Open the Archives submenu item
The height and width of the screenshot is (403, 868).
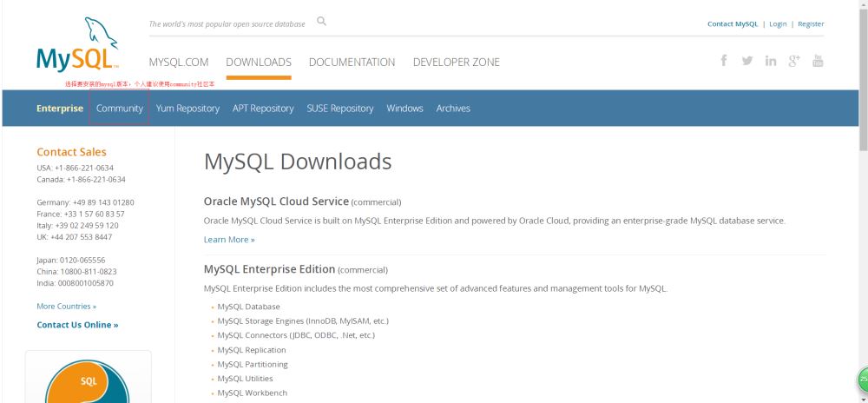pos(453,109)
